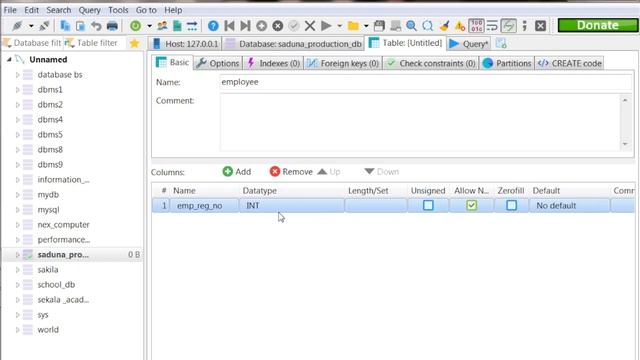Screen dimensions: 640x360
Task: Click the INT datatype cell
Action: [291, 206]
